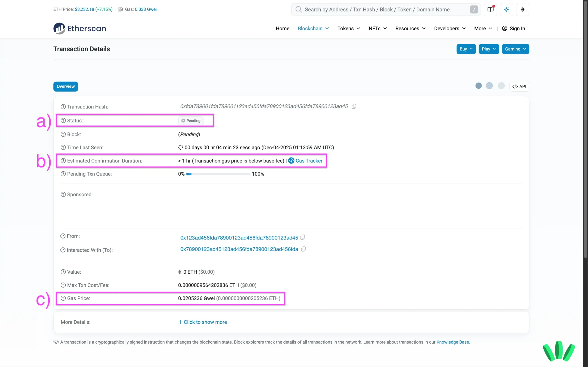Expand the Blockchain navigation dropdown
Image resolution: width=588 pixels, height=367 pixels.
pyautogui.click(x=313, y=28)
